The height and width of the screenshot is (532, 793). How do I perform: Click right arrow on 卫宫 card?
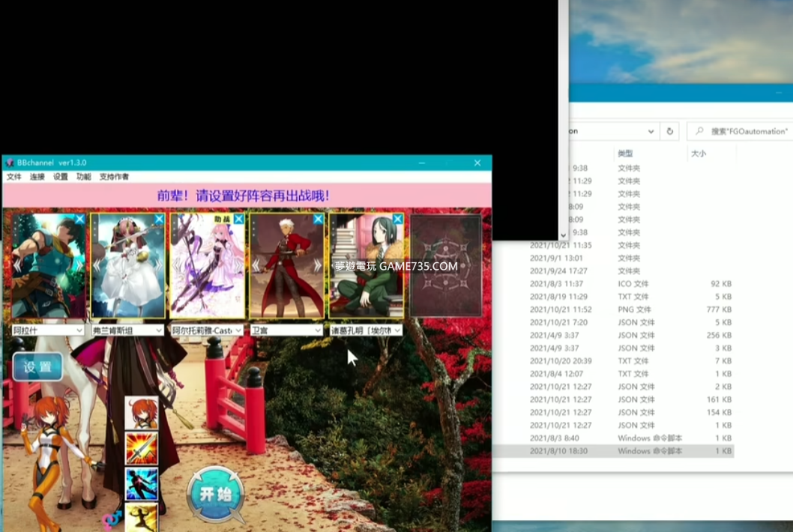[x=317, y=265]
